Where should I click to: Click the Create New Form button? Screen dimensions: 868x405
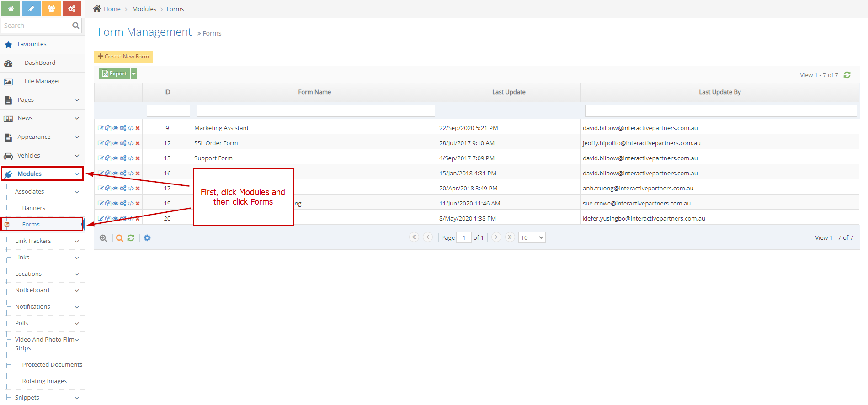(x=123, y=57)
